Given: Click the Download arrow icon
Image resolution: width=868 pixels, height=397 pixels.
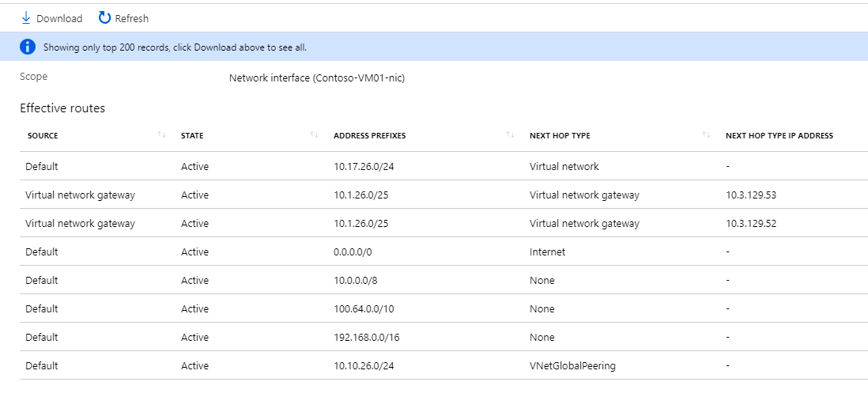Looking at the screenshot, I should pyautogui.click(x=26, y=17).
